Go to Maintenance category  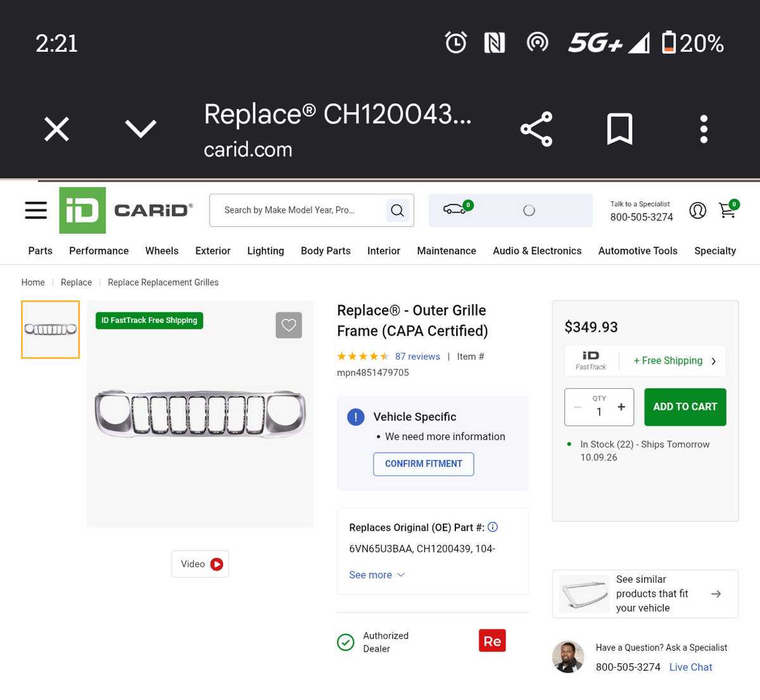click(446, 251)
